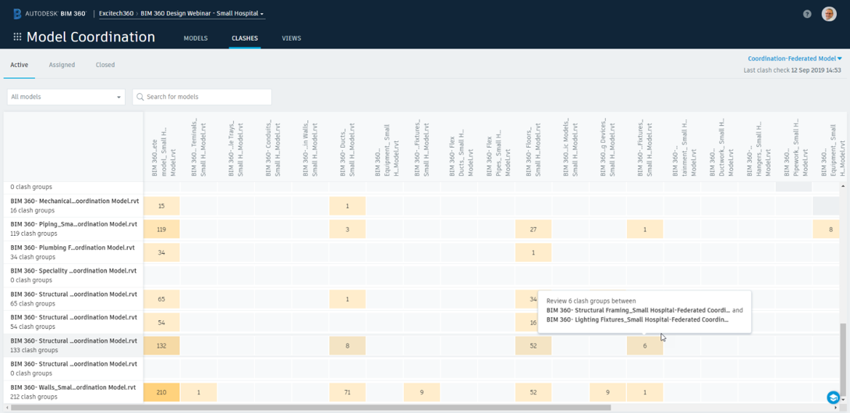Click the vertical scrollbar thumb

[842, 360]
